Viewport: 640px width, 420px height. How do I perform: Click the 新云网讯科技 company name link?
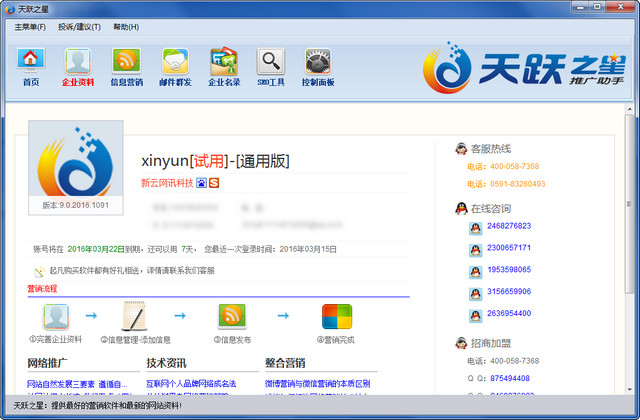167,183
